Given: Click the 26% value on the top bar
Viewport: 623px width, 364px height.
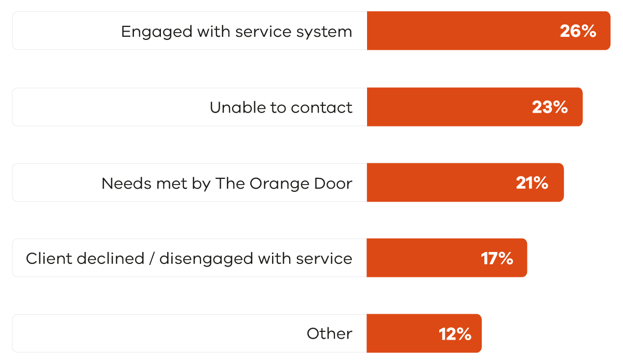Looking at the screenshot, I should click(577, 32).
